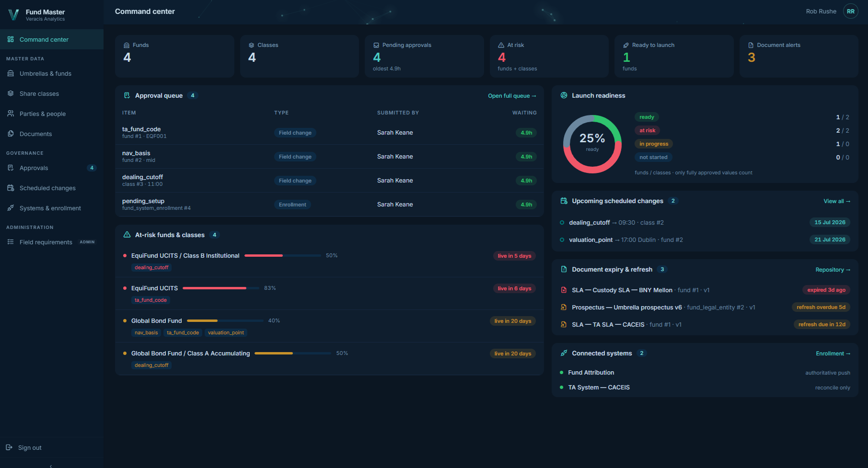Click the Systems & enrollment plug icon

coord(11,208)
